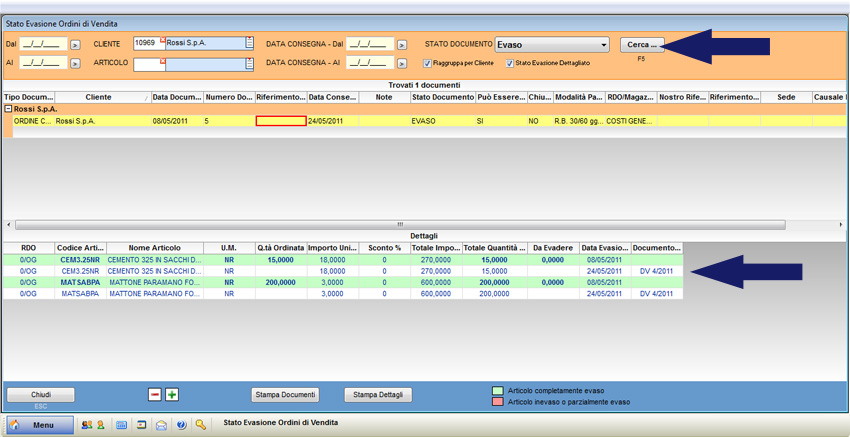Click the keyboard icon in bottom toolbar
850x437 pixels.
tap(122, 425)
